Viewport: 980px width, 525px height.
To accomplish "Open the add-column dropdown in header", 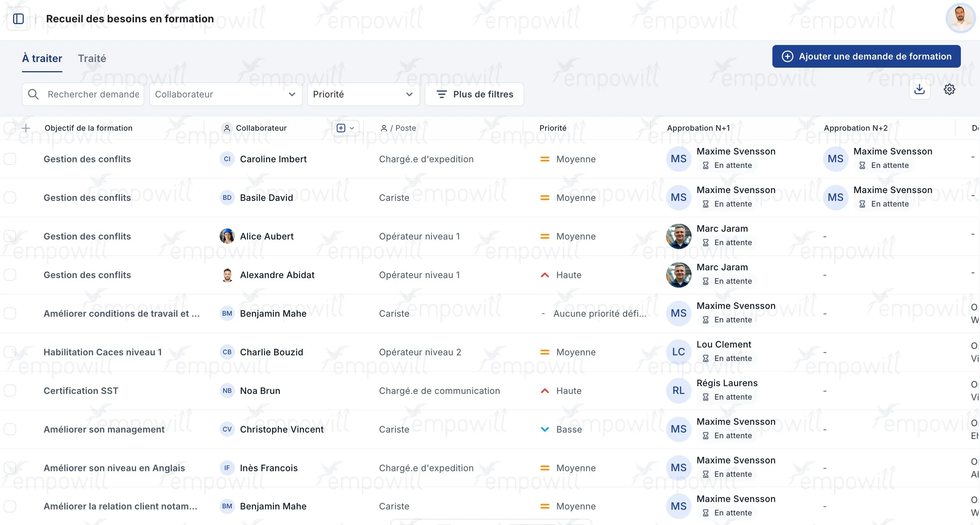I will pyautogui.click(x=345, y=128).
